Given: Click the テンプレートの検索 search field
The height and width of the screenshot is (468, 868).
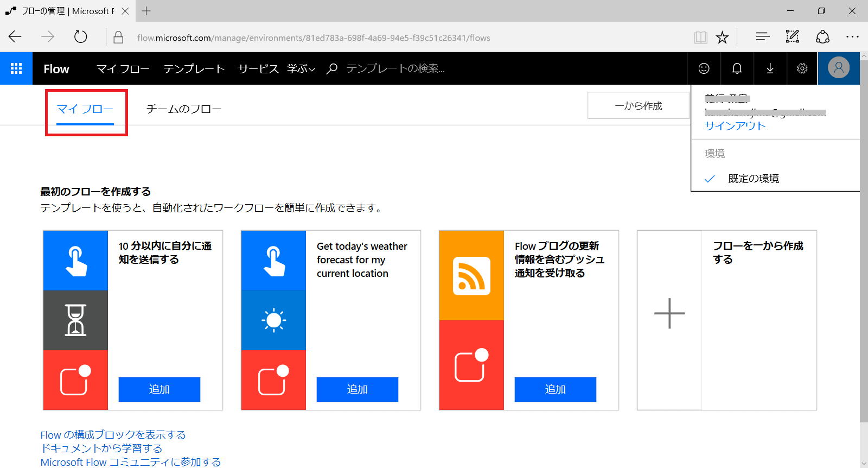Looking at the screenshot, I should (x=395, y=68).
